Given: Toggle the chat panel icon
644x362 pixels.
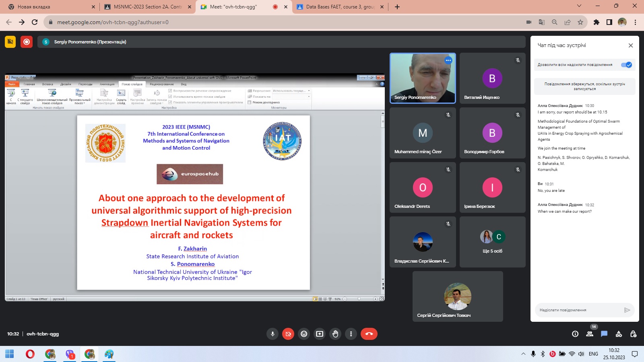Looking at the screenshot, I should (x=604, y=334).
